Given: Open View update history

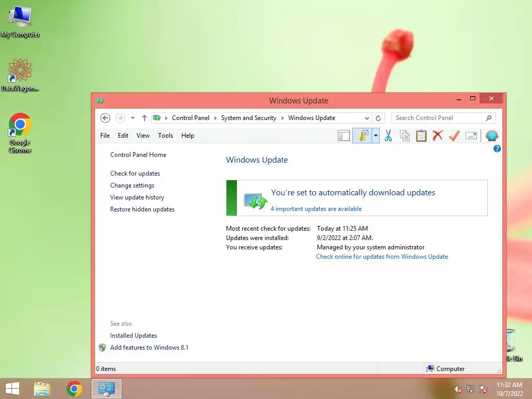Looking at the screenshot, I should 137,197.
